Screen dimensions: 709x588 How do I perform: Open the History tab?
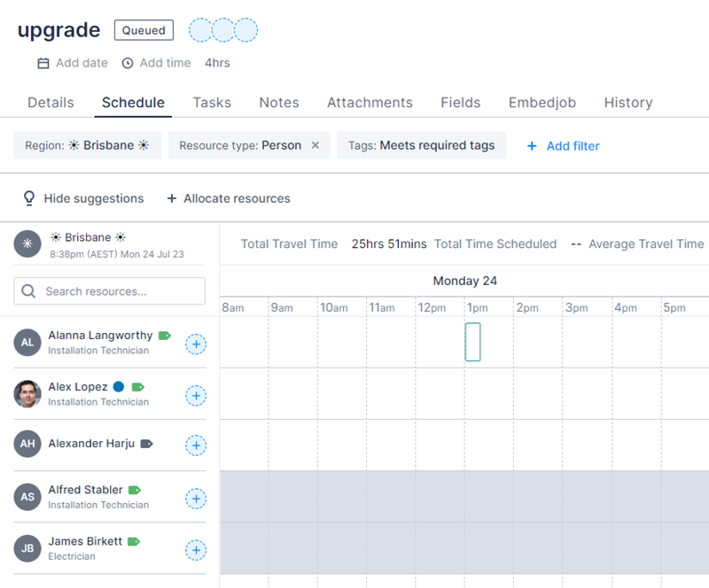pyautogui.click(x=628, y=102)
